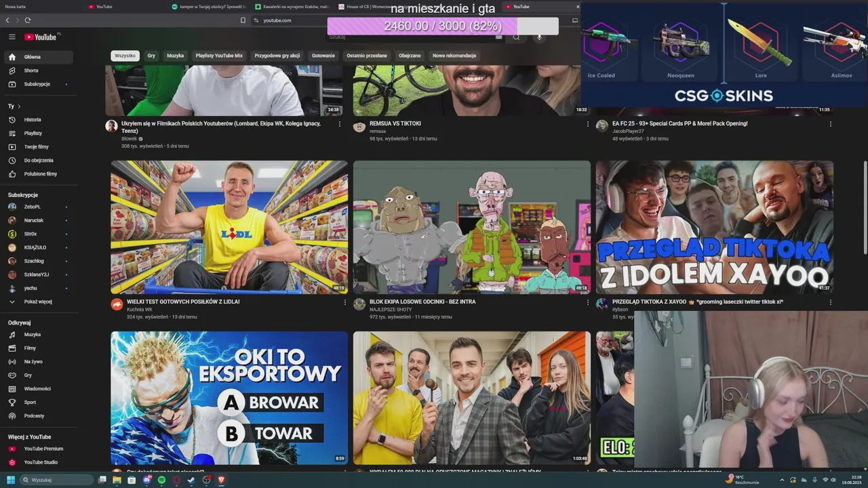This screenshot has height=488, width=868.
Task: Click the bookmark icon beside the address bar
Action: [243, 20]
